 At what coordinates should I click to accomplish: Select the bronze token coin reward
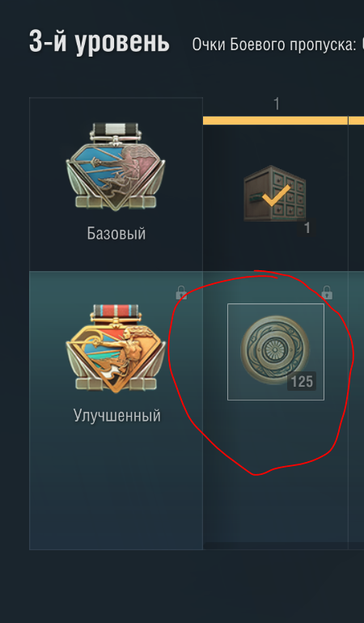(273, 350)
